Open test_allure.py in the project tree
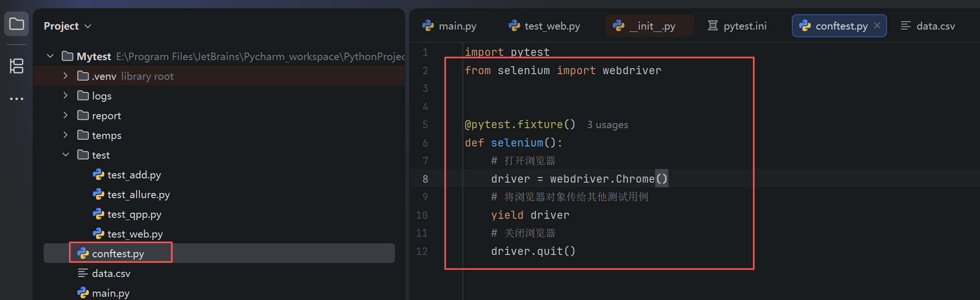980x300 pixels. click(x=138, y=194)
